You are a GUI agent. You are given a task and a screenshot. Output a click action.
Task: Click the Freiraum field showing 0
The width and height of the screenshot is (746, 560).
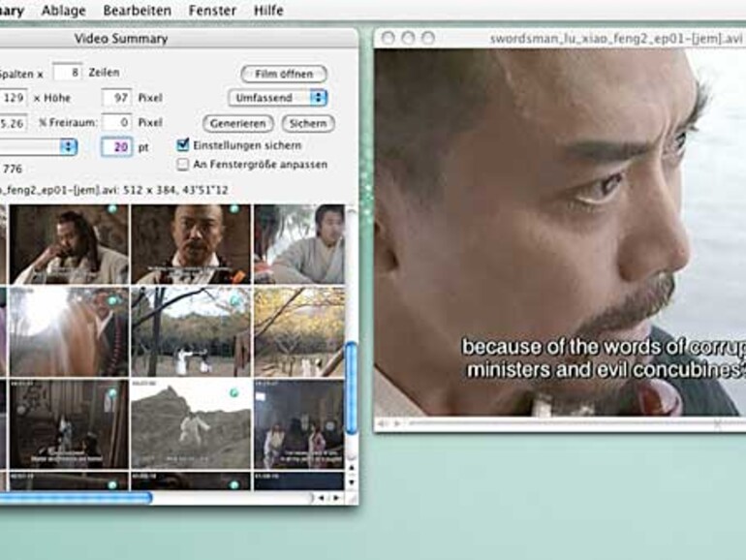coord(116,122)
